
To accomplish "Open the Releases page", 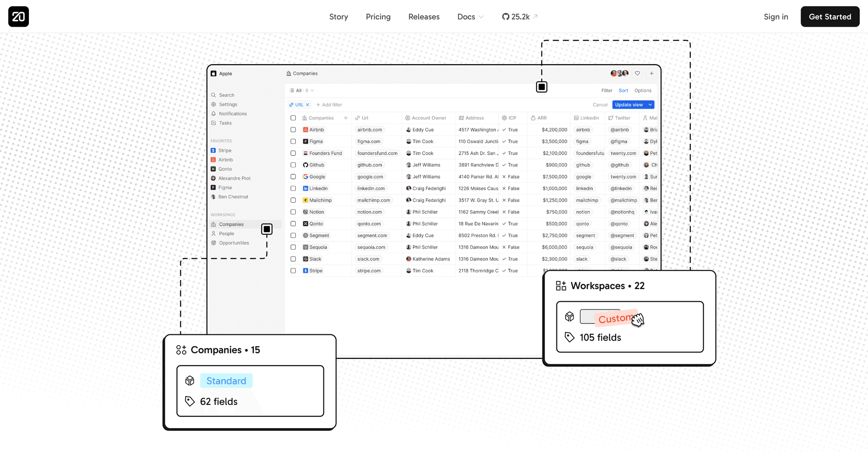I will pos(424,17).
